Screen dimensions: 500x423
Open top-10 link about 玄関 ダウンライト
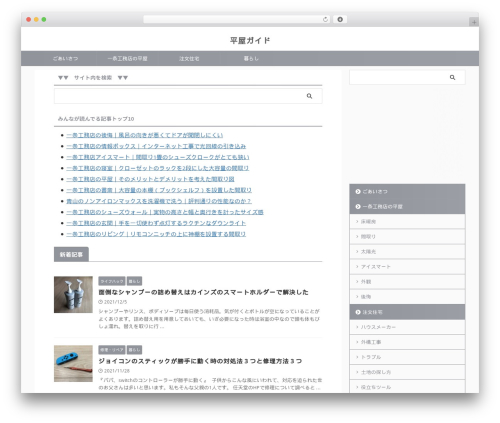(156, 223)
